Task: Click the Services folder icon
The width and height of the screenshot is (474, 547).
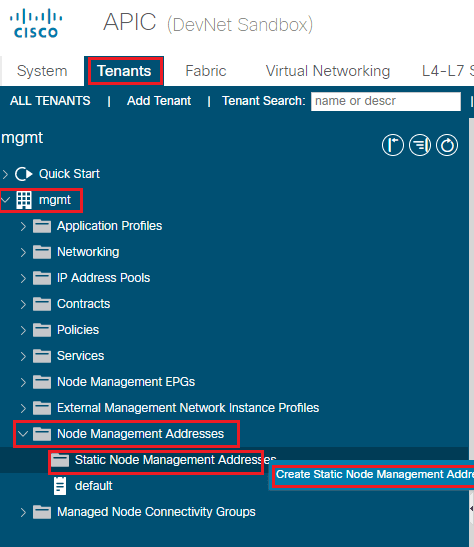Action: click(x=42, y=356)
